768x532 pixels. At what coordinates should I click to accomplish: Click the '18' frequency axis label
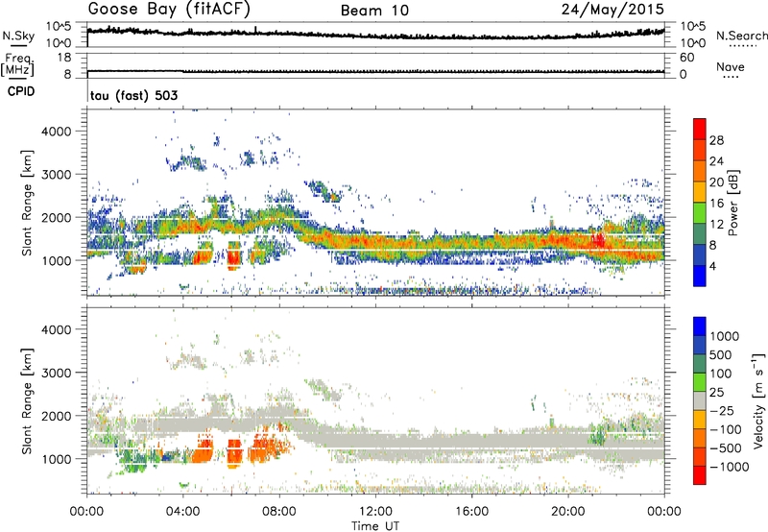64,58
